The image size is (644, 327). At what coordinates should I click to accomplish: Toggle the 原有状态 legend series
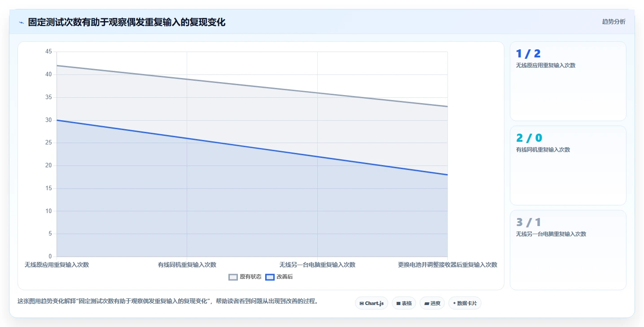click(x=245, y=277)
